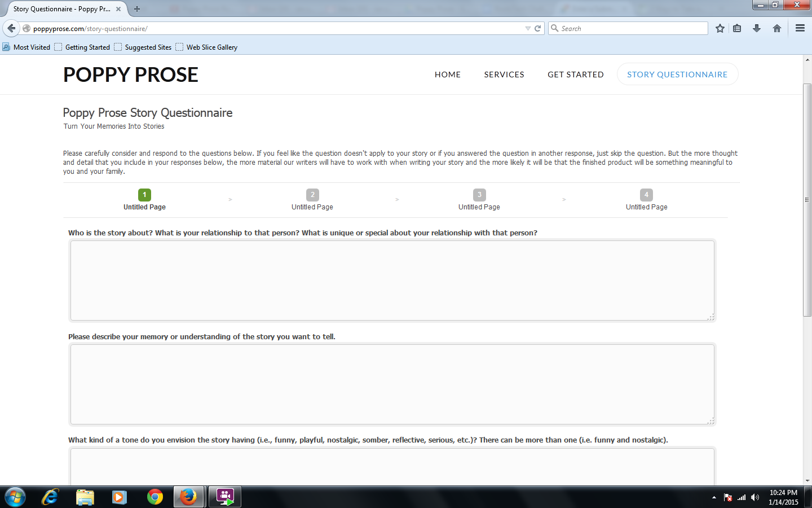Jump to step 3 Untitled Page

[479, 200]
